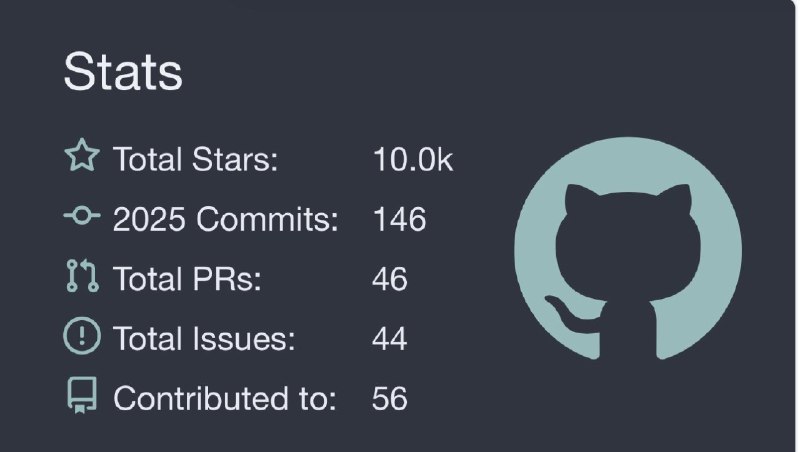This screenshot has height=452, width=800.
Task: Click the 10.0k stars value
Action: click(412, 159)
